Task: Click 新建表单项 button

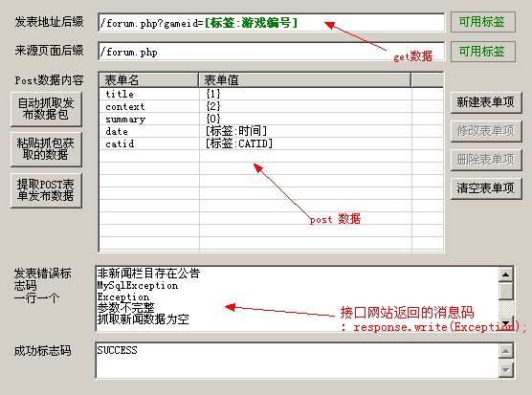Action: point(486,102)
